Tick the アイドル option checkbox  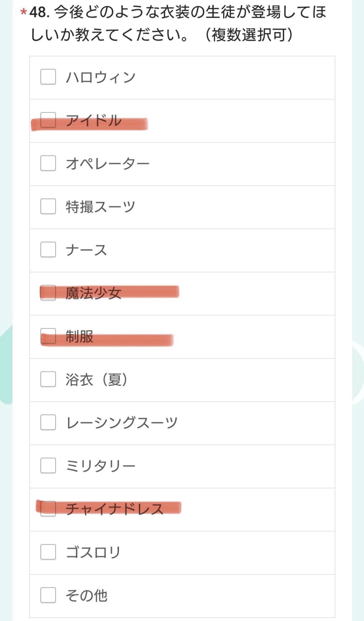[48, 120]
